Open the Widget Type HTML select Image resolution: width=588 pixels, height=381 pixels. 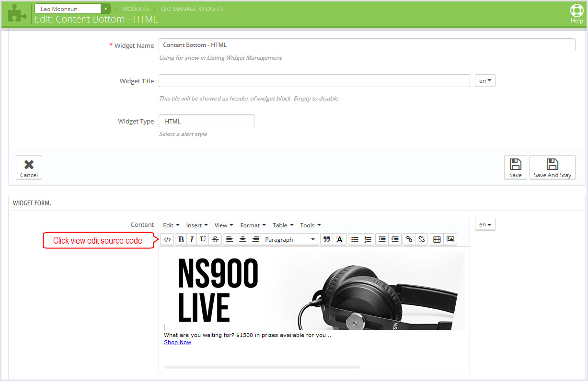point(207,121)
